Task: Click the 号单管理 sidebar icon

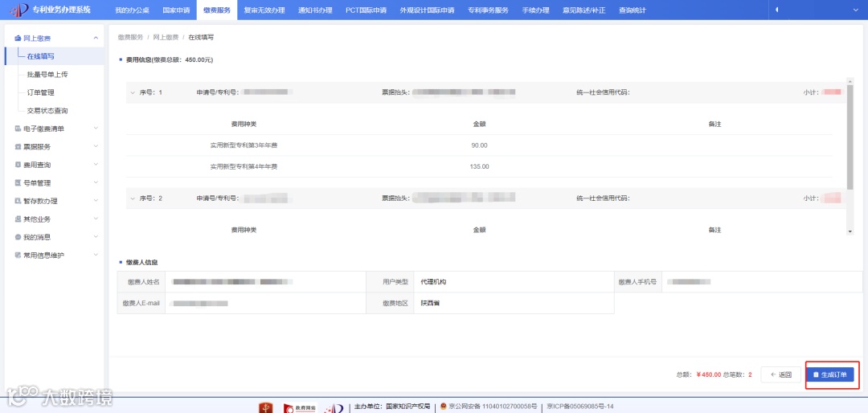Action: [18, 182]
